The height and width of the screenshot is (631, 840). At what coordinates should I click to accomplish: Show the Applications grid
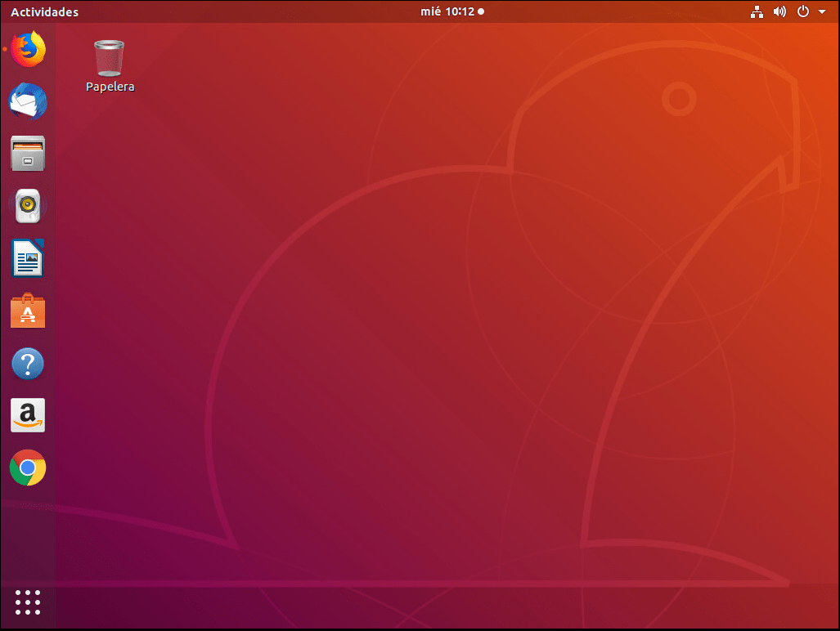pyautogui.click(x=27, y=602)
